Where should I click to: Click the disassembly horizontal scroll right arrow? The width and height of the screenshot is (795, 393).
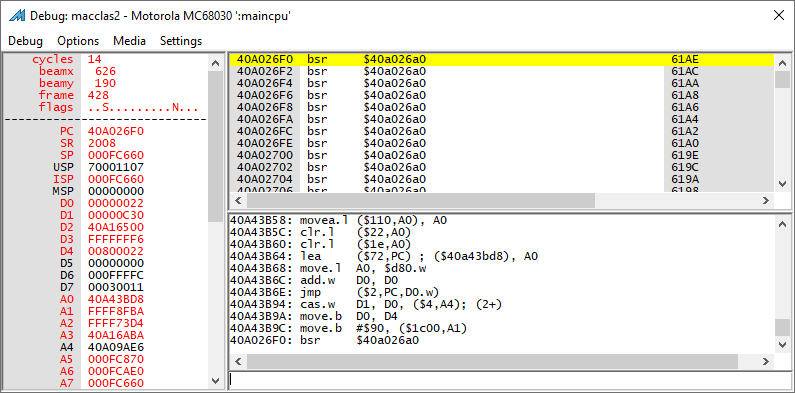(766, 200)
